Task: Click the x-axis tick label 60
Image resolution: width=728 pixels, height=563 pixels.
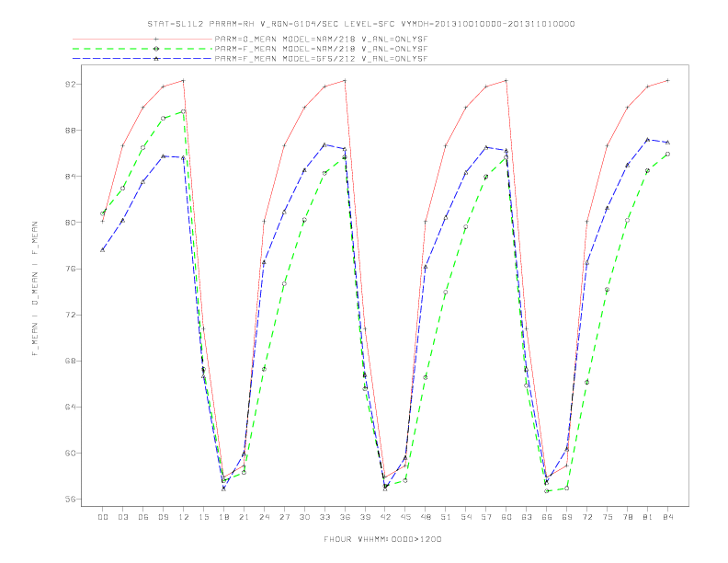Action: coord(506,517)
